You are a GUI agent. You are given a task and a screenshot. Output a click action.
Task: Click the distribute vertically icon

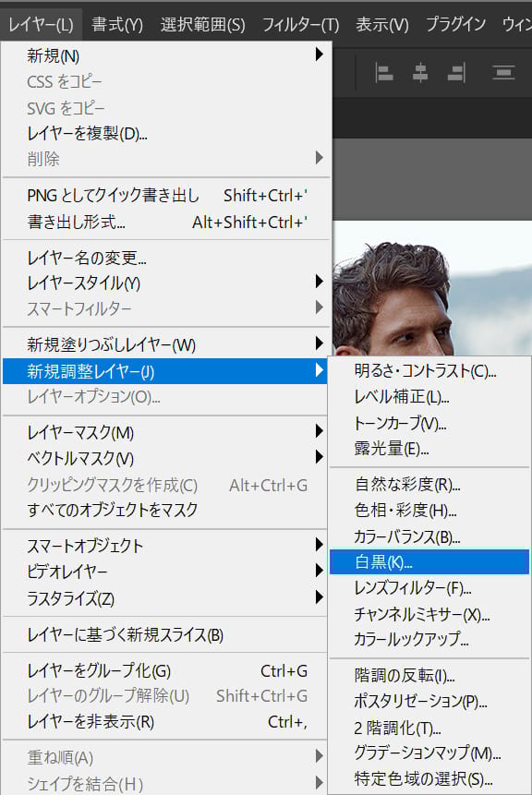coord(503,73)
